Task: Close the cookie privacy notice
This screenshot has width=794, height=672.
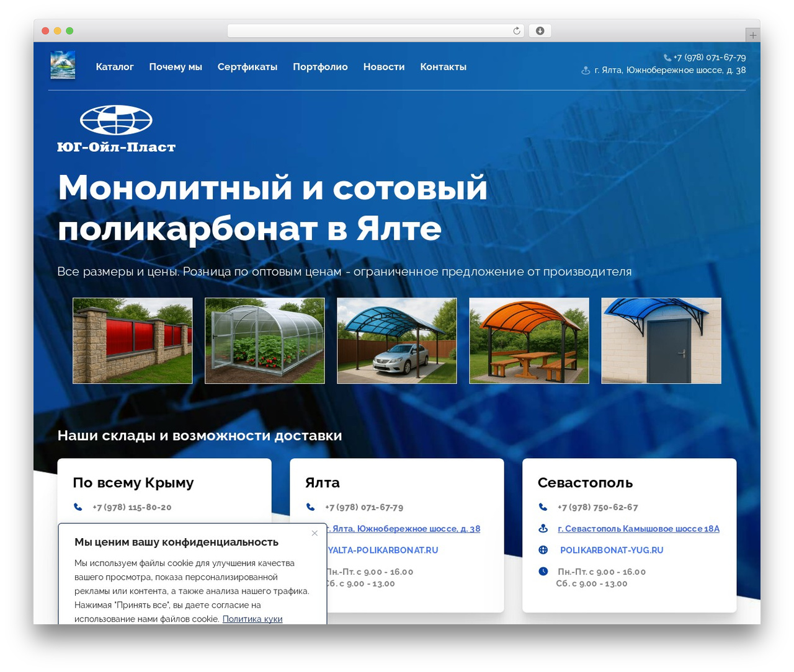Action: coord(314,533)
